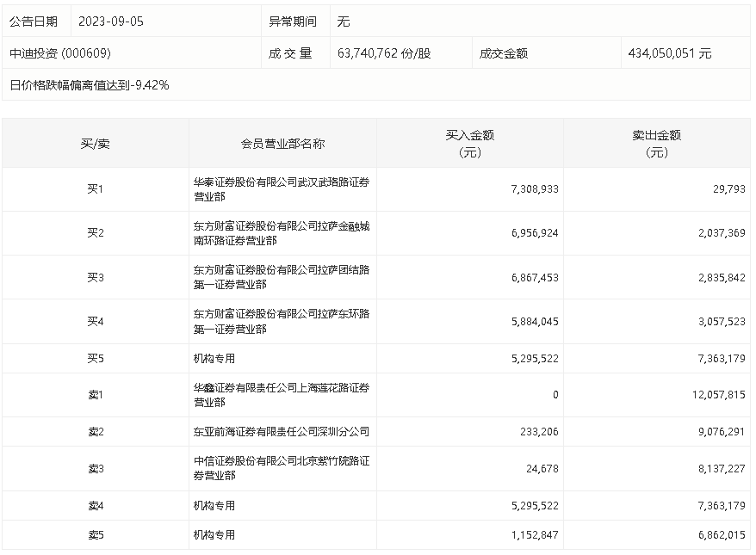The height and width of the screenshot is (555, 756).
Task: Click buy amount 7,308,933
Action: (x=535, y=188)
